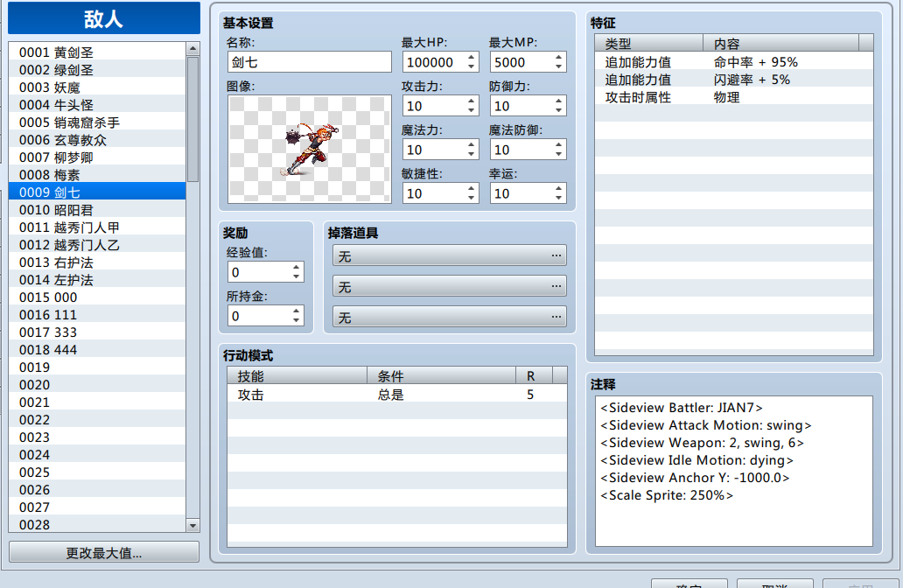
Task: Increase the 经验值 reward stepper
Action: (x=296, y=267)
